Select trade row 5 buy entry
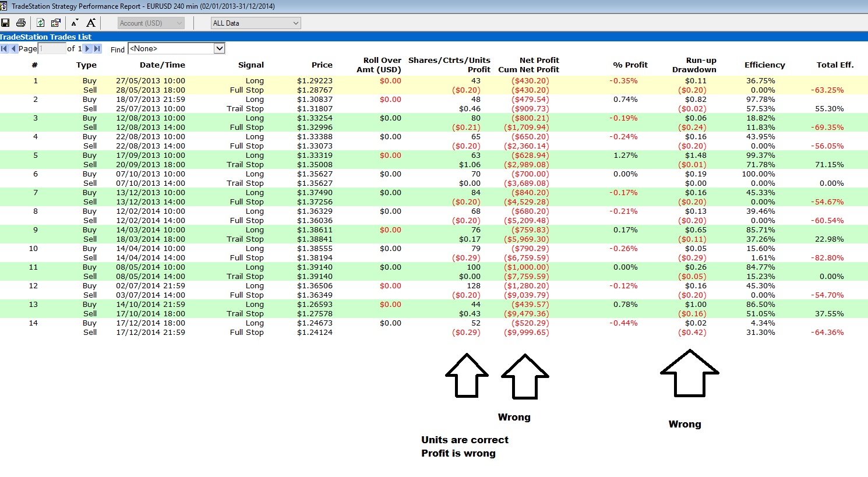This screenshot has height=477, width=868. tap(434, 156)
